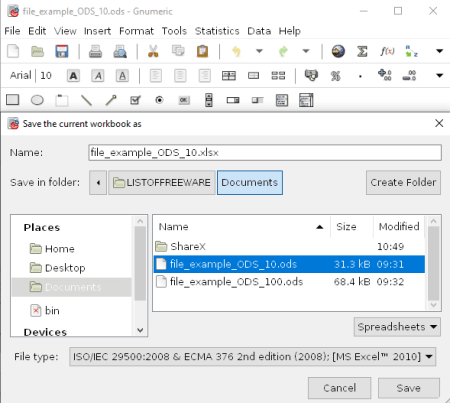Open Print Preview icon
The image size is (450, 403).
pos(120,51)
